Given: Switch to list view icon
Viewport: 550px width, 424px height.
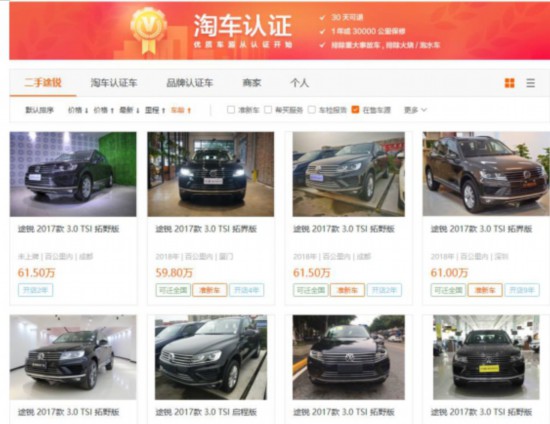Looking at the screenshot, I should (x=530, y=83).
